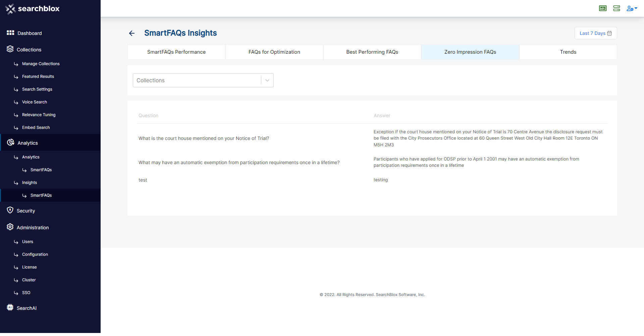Screen dimensions: 644x336
Task: Click arrow icon beside SSO
Action: click(16, 293)
